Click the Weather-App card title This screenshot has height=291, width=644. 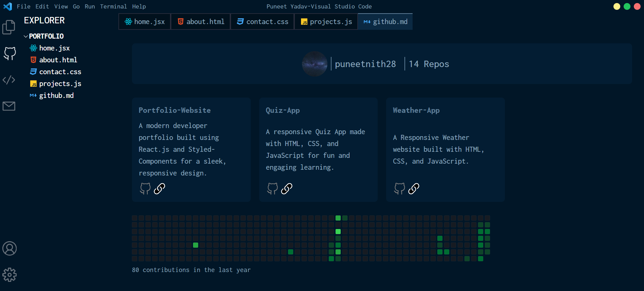(416, 110)
